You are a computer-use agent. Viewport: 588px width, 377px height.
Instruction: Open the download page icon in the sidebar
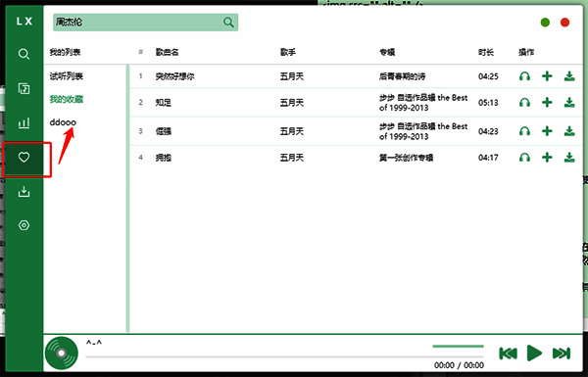24,191
